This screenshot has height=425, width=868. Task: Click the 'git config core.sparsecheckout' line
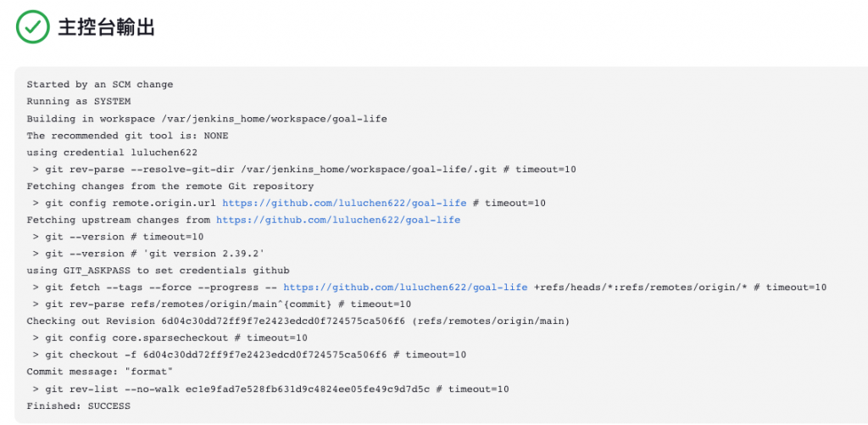170,338
